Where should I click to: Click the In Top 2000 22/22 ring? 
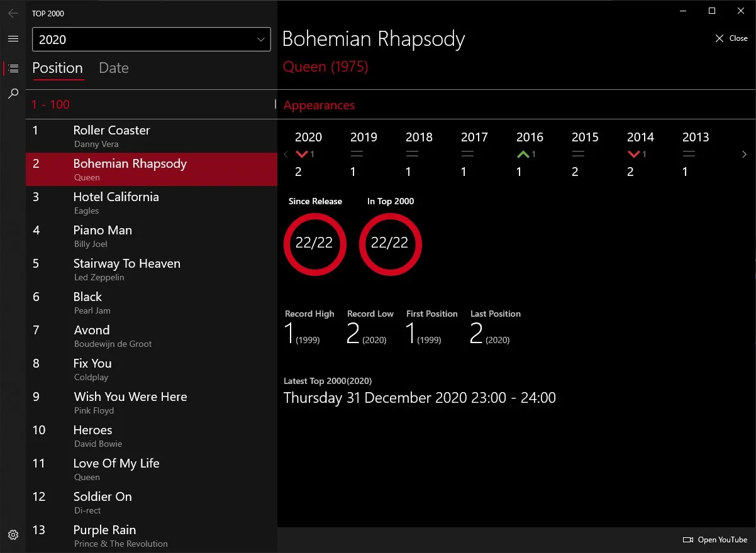coord(390,244)
